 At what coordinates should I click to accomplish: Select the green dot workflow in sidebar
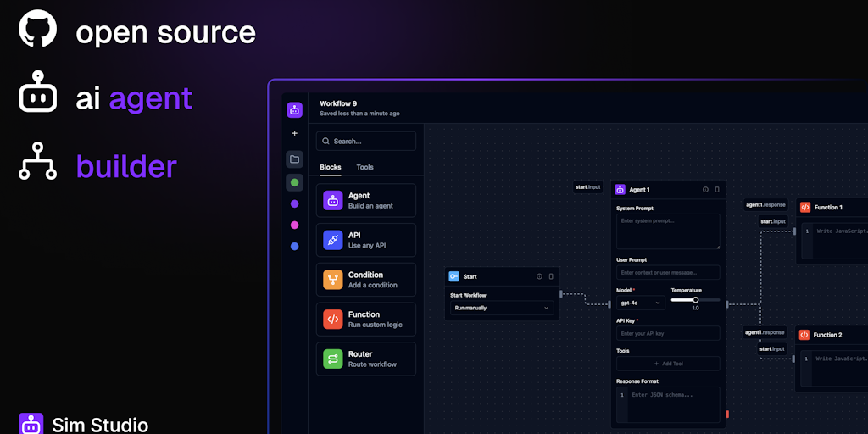pos(294,183)
